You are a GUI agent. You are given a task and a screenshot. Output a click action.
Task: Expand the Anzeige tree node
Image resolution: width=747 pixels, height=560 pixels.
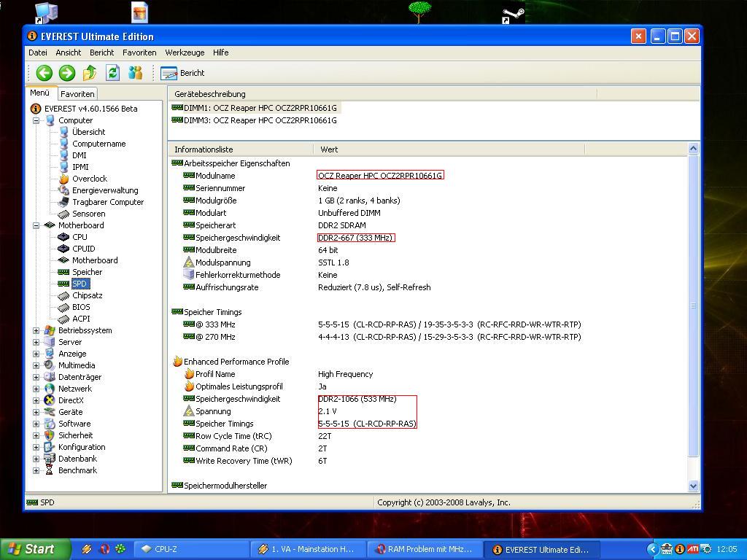coord(36,354)
